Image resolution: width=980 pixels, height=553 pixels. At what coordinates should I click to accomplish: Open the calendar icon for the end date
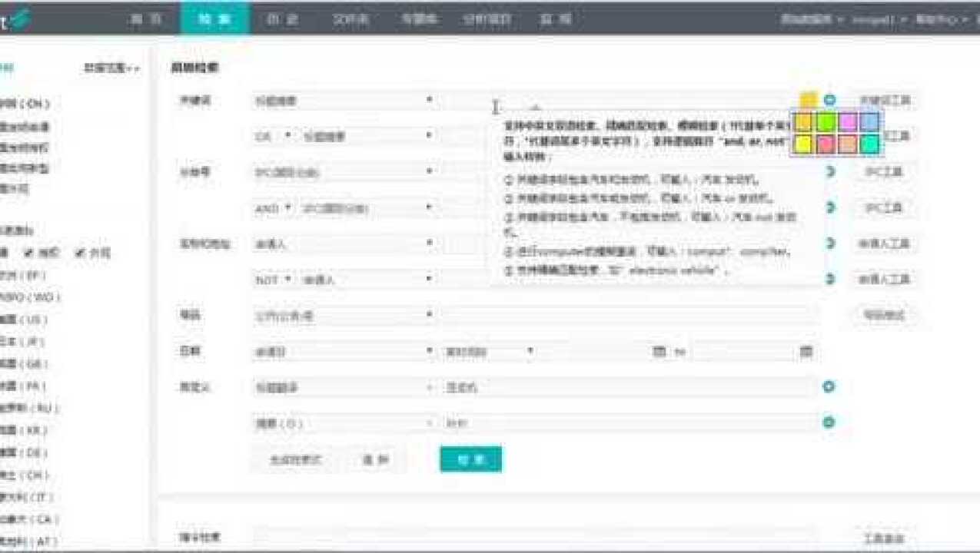point(806,351)
